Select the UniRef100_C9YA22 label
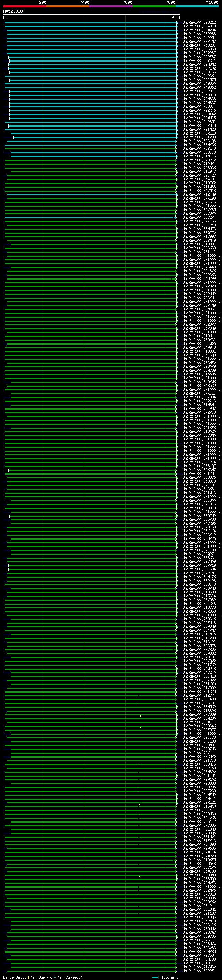 coord(199,680)
